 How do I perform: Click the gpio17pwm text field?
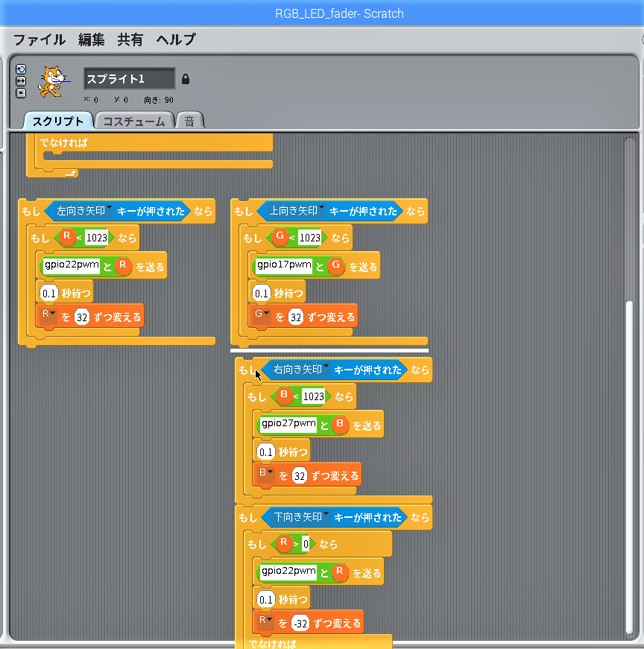[284, 266]
